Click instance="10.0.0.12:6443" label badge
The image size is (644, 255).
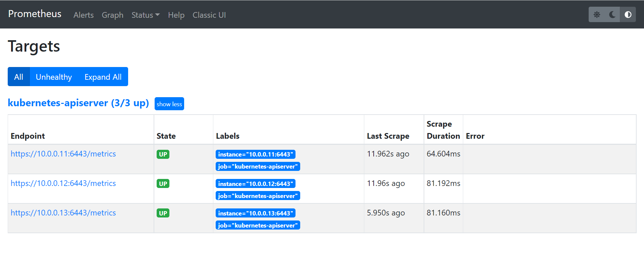coord(256,184)
